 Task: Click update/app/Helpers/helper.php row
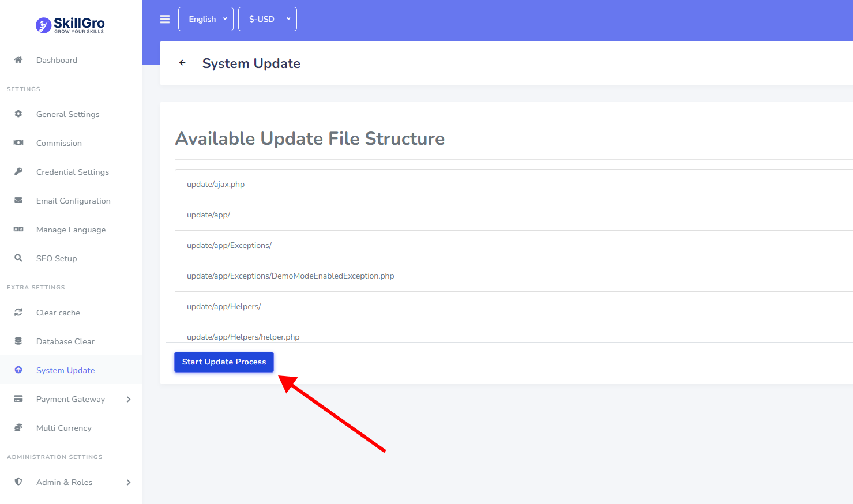[x=514, y=333]
